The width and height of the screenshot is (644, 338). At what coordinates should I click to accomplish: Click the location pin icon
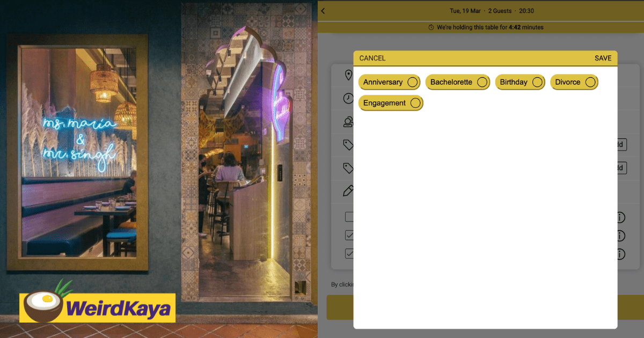tap(348, 75)
